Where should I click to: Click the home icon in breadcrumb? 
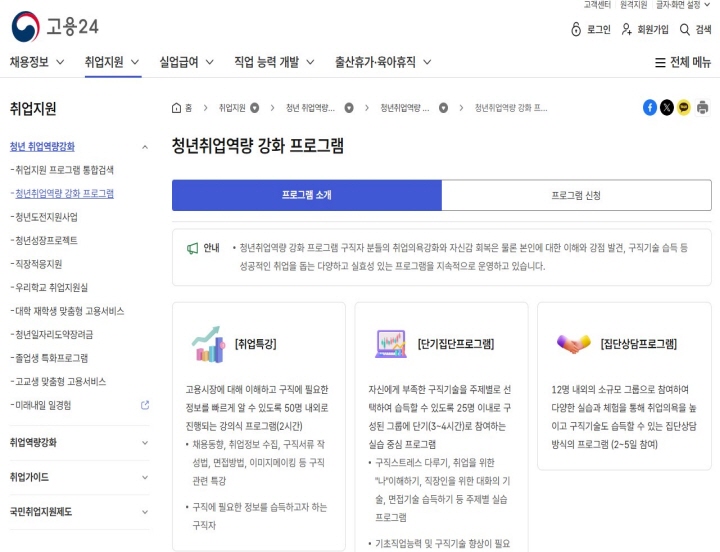(176, 108)
